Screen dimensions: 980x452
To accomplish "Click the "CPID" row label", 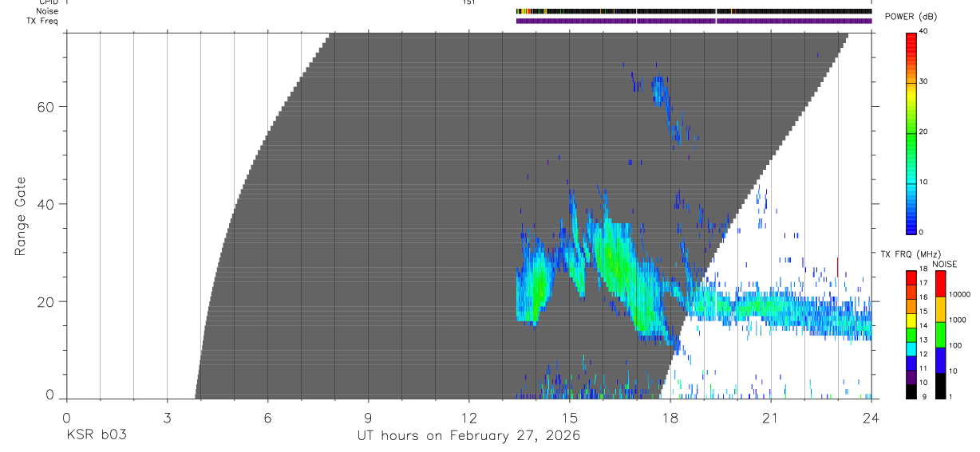I will click(x=49, y=2).
